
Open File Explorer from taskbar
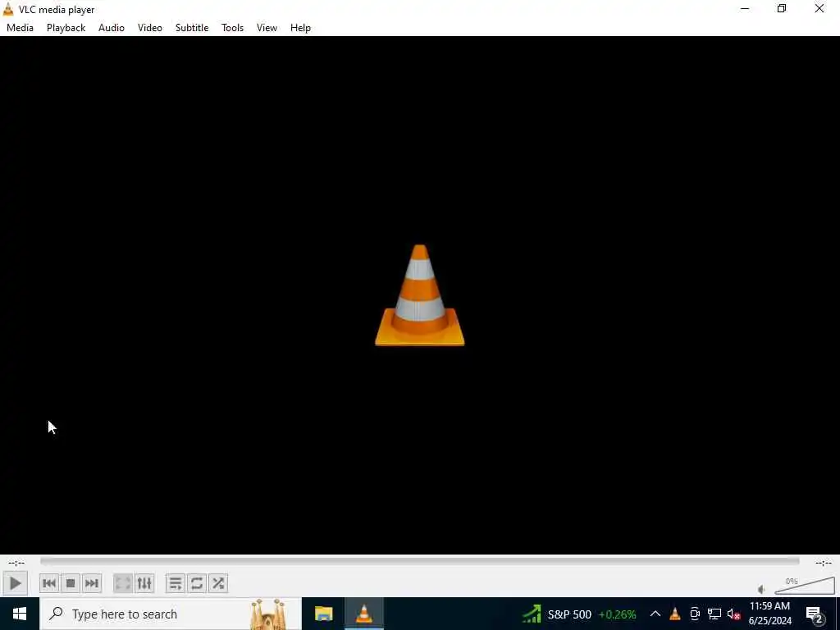tap(323, 614)
